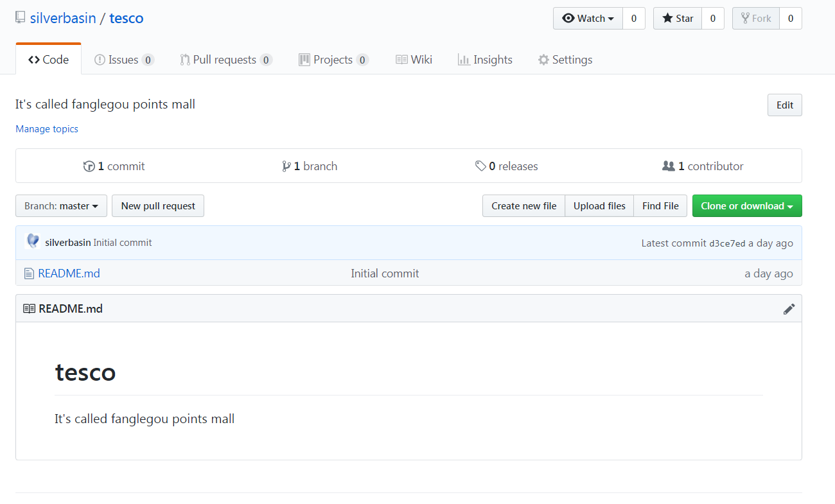Open the repository Settings tab
This screenshot has width=835, height=504.
pos(565,60)
